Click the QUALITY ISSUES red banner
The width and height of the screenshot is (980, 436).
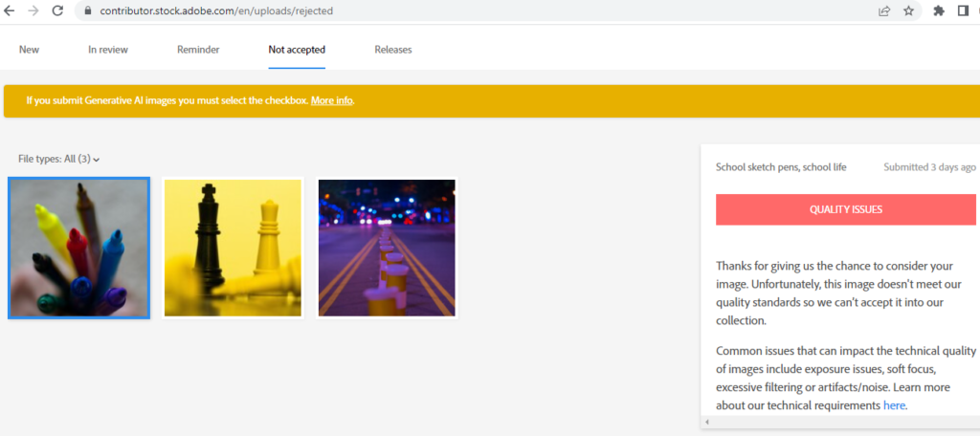tap(846, 209)
